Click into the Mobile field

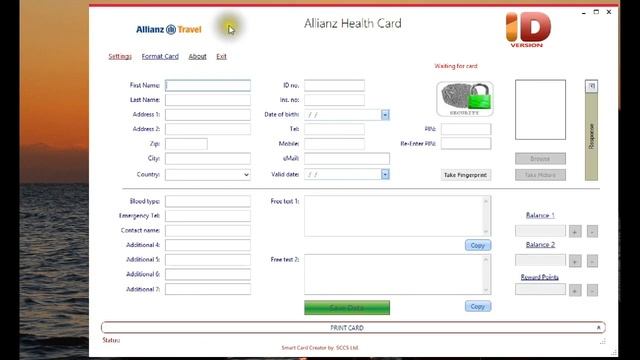coord(334,144)
